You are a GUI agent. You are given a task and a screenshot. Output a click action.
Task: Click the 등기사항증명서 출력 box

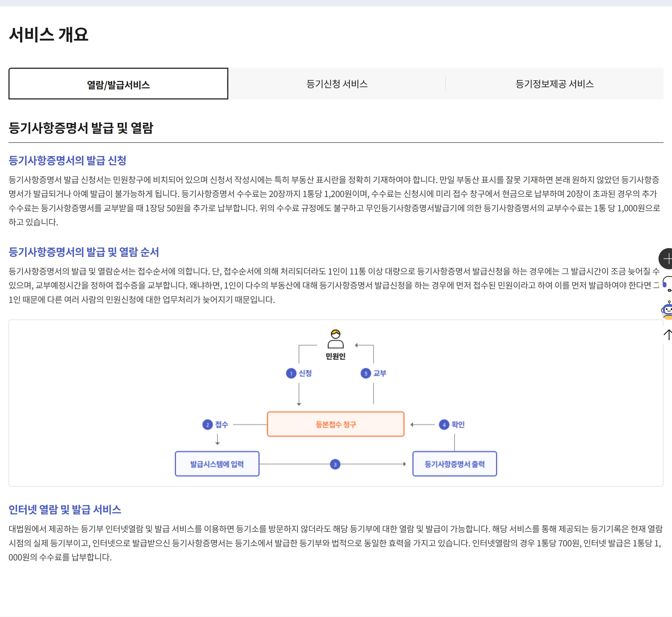pyautogui.click(x=454, y=464)
